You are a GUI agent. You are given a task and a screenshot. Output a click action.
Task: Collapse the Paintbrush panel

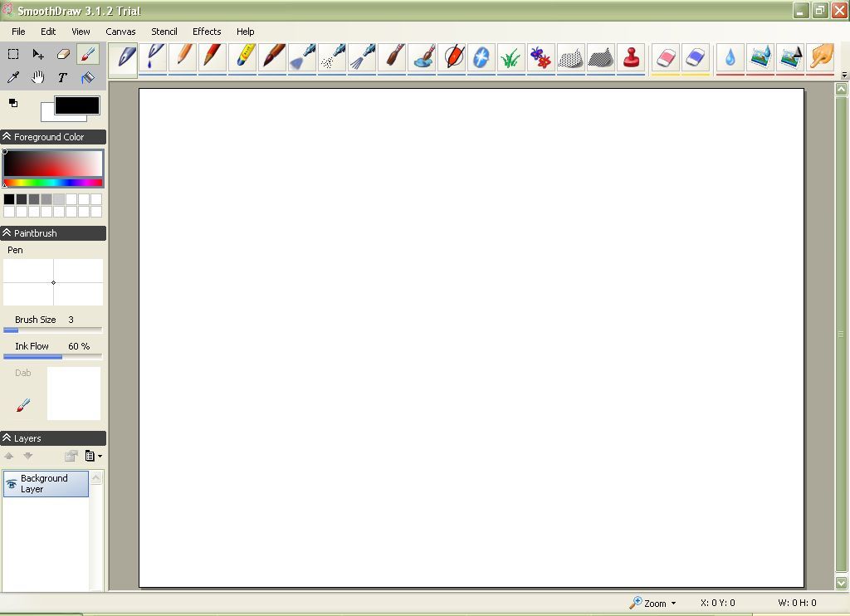[x=8, y=233]
